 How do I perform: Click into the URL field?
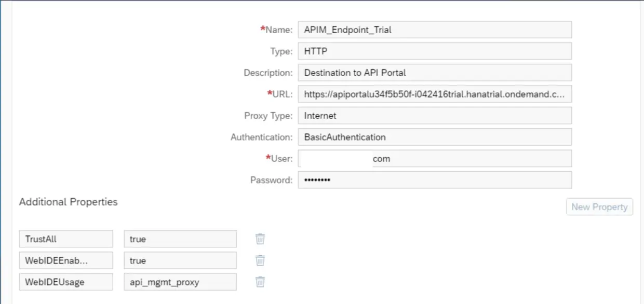(x=435, y=94)
